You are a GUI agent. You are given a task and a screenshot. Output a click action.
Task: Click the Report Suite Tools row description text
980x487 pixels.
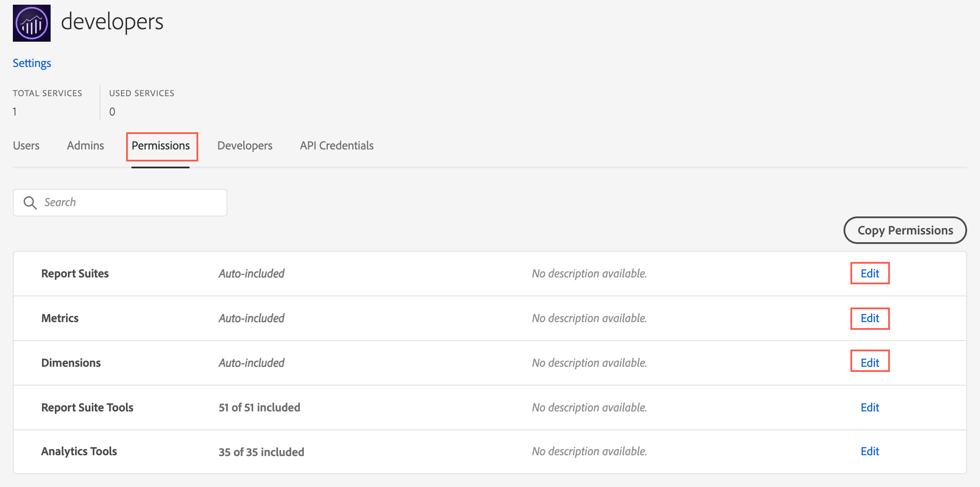pyautogui.click(x=590, y=408)
